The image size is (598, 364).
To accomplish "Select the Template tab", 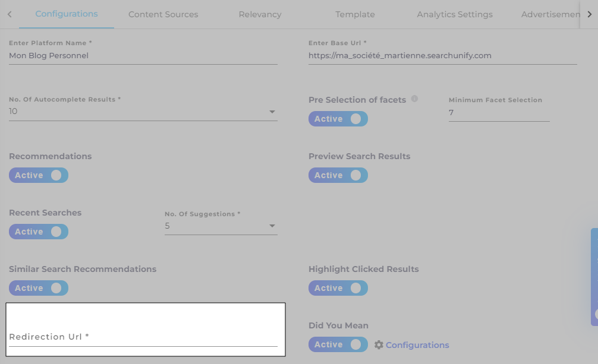I will (x=355, y=14).
